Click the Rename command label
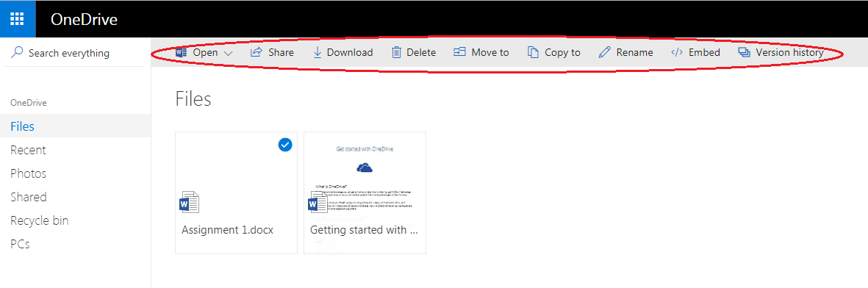The height and width of the screenshot is (288, 868). [x=635, y=53]
